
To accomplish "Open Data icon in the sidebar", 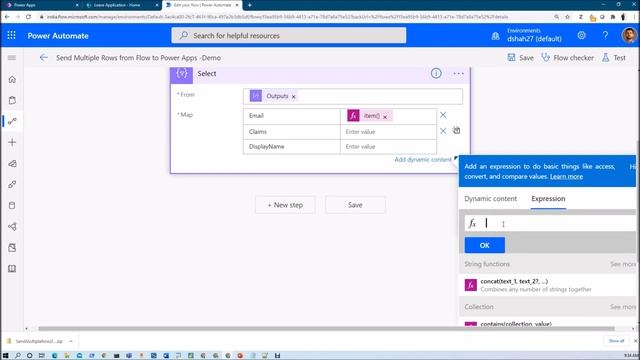I will click(12, 205).
